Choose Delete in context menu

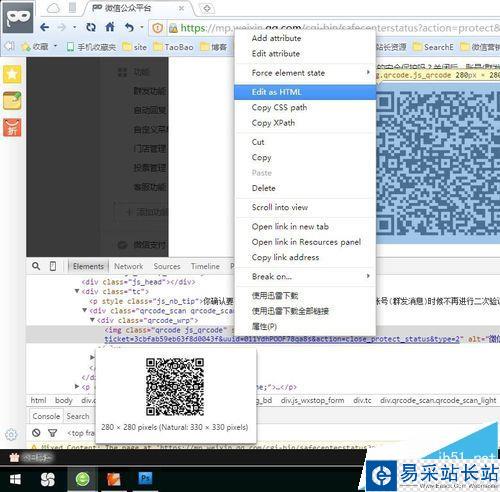305,188
